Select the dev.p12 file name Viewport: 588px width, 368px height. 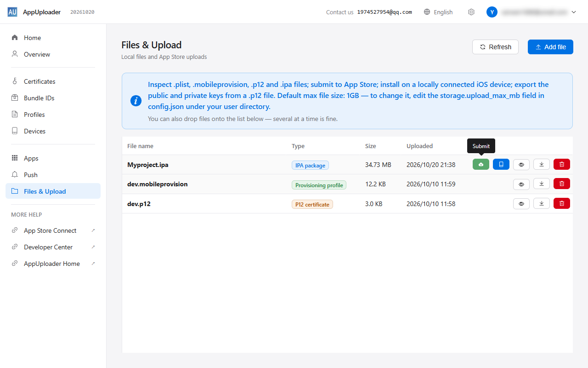click(139, 203)
